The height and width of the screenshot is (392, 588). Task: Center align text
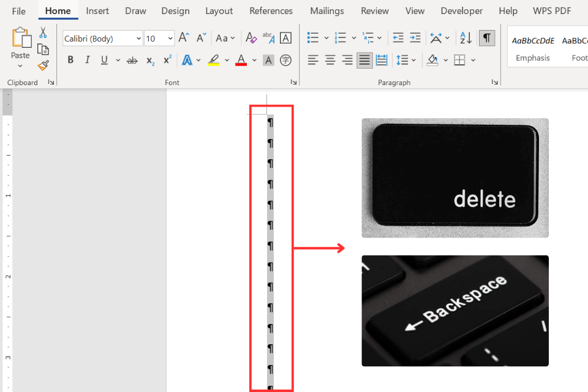pyautogui.click(x=330, y=60)
